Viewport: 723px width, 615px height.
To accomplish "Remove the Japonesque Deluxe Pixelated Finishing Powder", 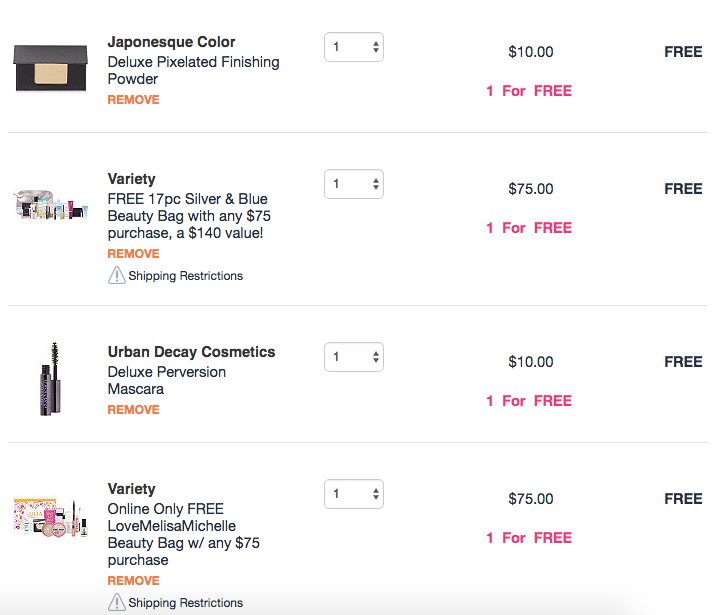I will coord(133,100).
